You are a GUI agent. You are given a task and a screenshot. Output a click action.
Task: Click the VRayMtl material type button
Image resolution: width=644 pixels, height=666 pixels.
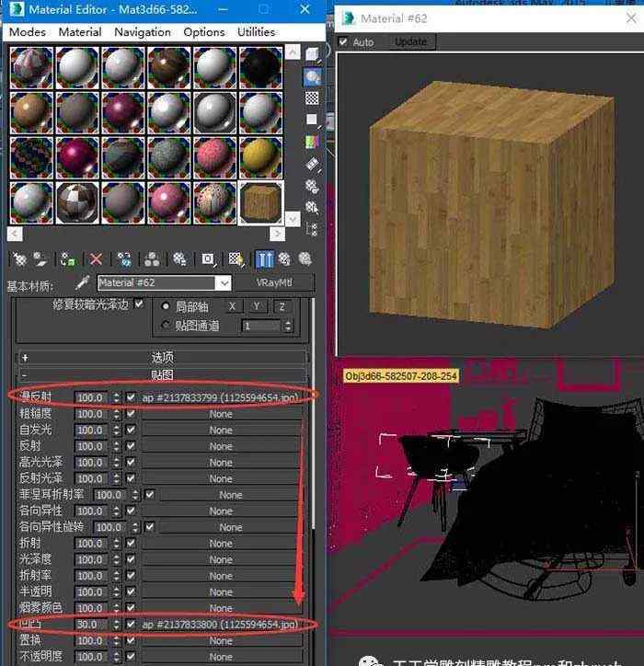[273, 283]
